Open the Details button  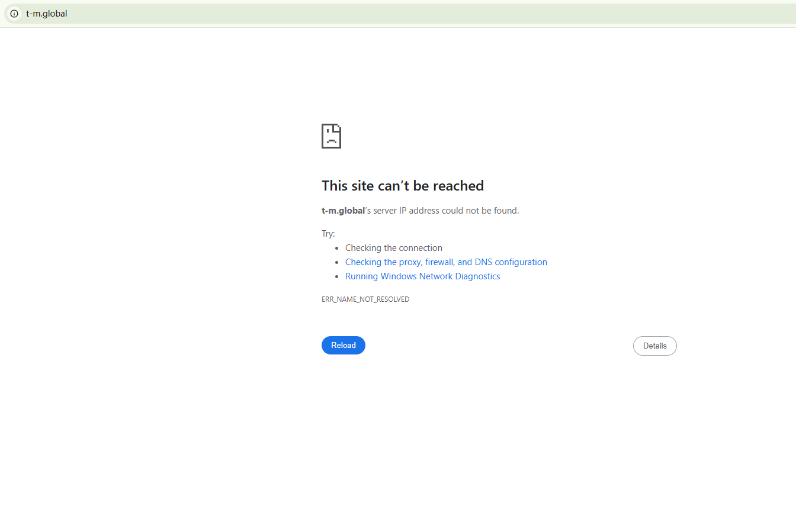point(655,346)
